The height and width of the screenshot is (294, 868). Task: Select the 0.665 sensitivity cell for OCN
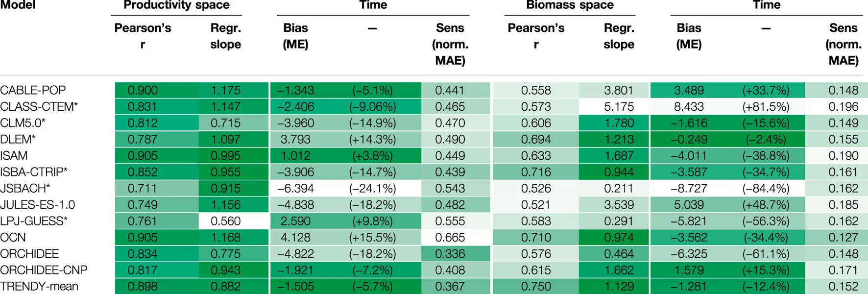click(x=450, y=238)
